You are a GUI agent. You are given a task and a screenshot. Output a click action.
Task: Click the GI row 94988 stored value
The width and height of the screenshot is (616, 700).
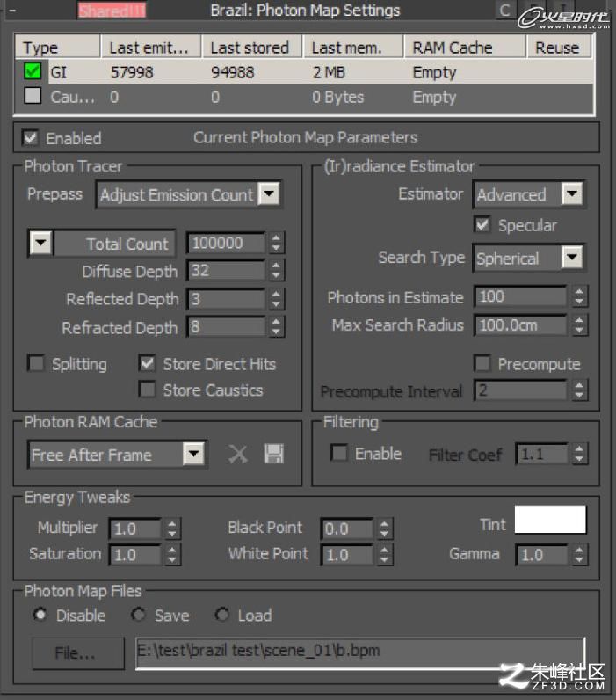(232, 72)
